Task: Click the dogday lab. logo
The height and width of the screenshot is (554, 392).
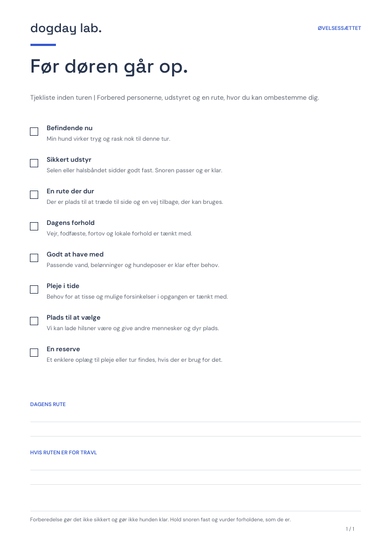Action: pyautogui.click(x=66, y=28)
